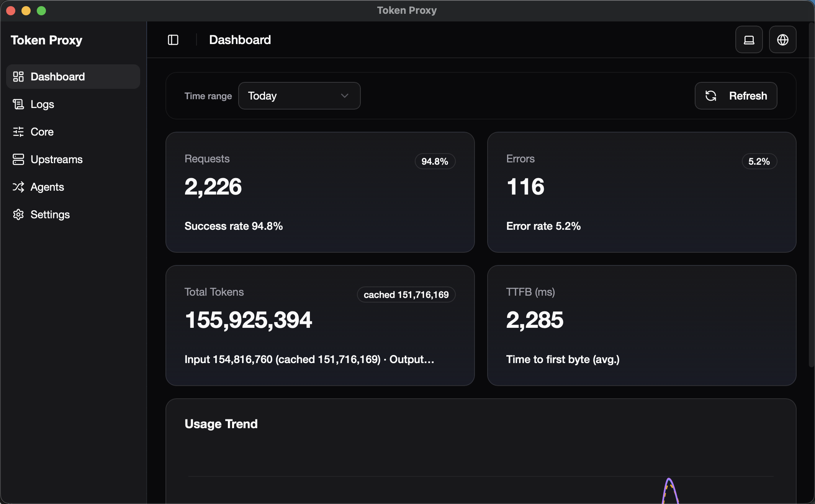Expand the chevron in the time range selector
Viewport: 815px width, 504px height.
(344, 96)
